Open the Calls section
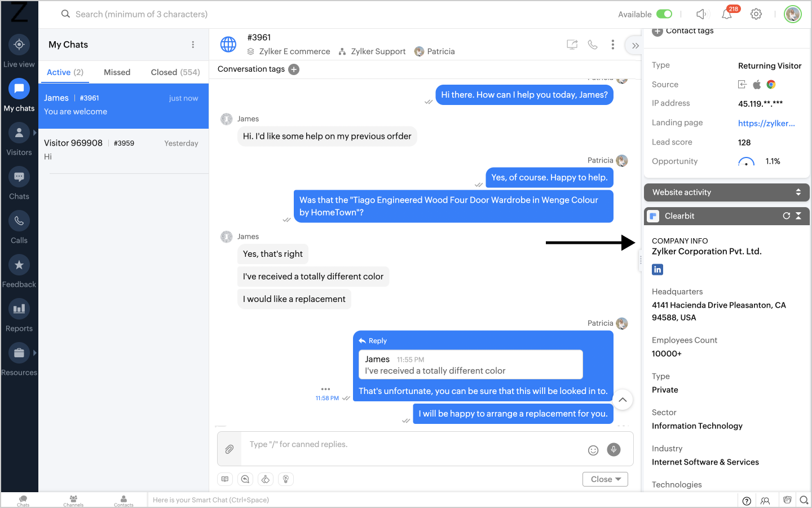The height and width of the screenshot is (508, 812). point(19,227)
